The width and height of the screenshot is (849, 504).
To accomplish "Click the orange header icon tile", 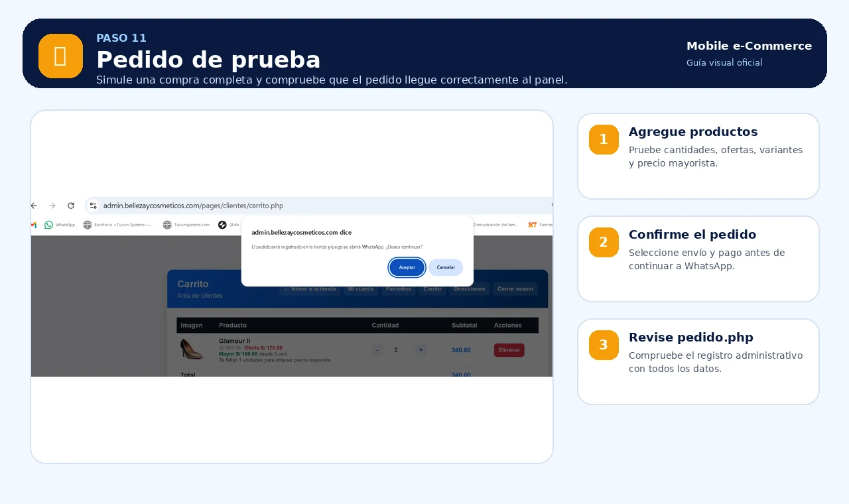I will point(60,56).
